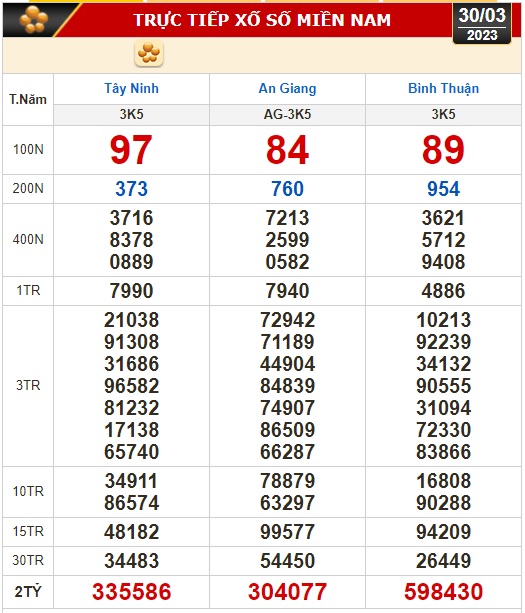525x613 pixels.
Task: Click the 15TR number 94209
Action: tap(443, 532)
